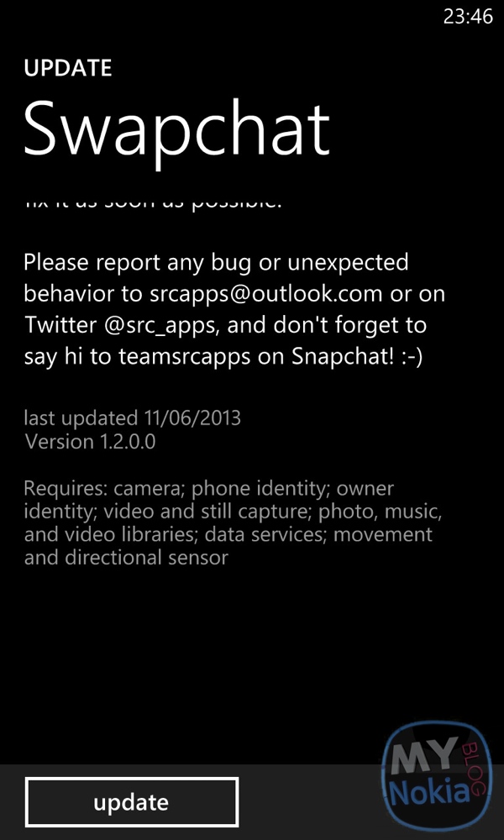Viewport: 504px width, 840px height.
Task: Tap the UPDATE header label
Action: tap(68, 69)
